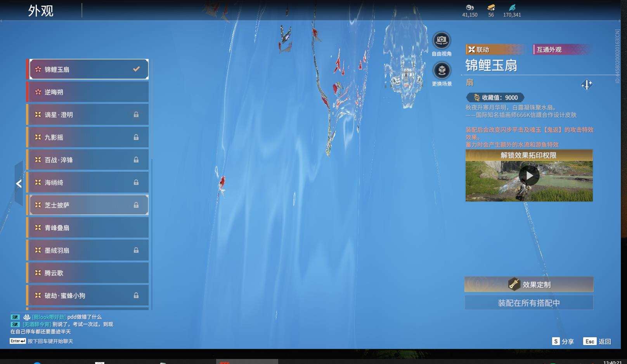This screenshot has width=627, height=364.
Task: Click the lock icon on 海绡绮
Action: click(x=136, y=182)
